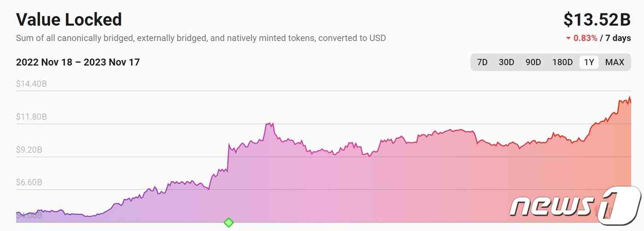This screenshot has width=644, height=231.
Task: Show the MAX time range
Action: 615,62
